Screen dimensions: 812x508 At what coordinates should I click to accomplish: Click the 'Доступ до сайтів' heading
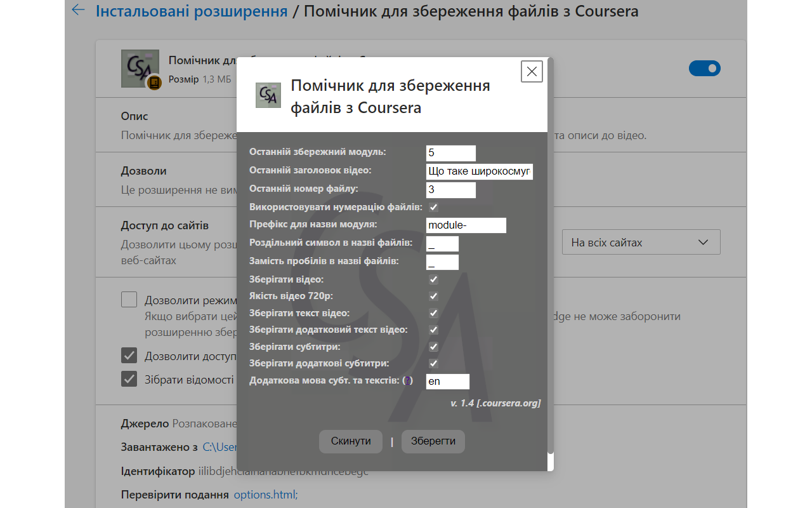[165, 225]
